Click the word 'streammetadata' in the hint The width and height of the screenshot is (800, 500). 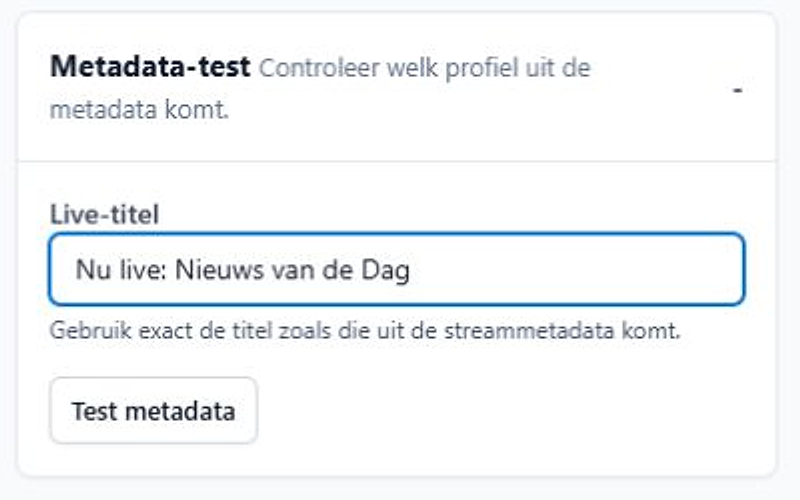click(529, 331)
